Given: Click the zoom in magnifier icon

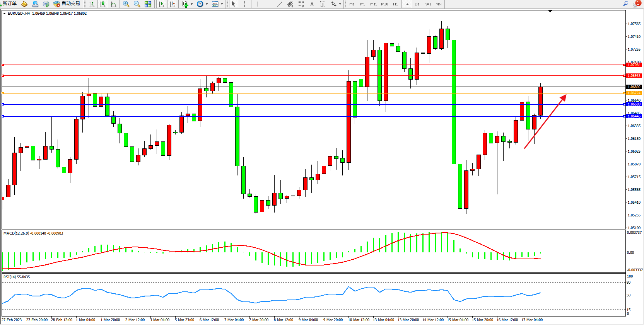Looking at the screenshot, I should click(126, 4).
